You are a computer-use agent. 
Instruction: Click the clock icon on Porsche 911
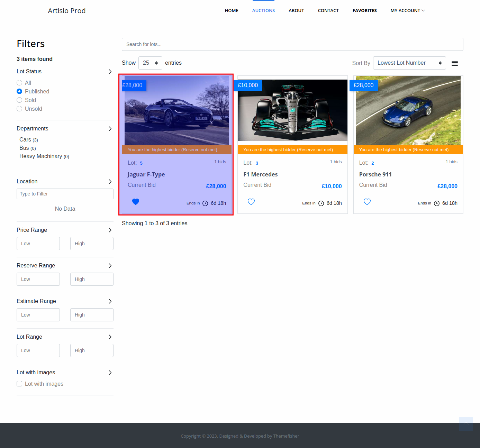pyautogui.click(x=437, y=203)
